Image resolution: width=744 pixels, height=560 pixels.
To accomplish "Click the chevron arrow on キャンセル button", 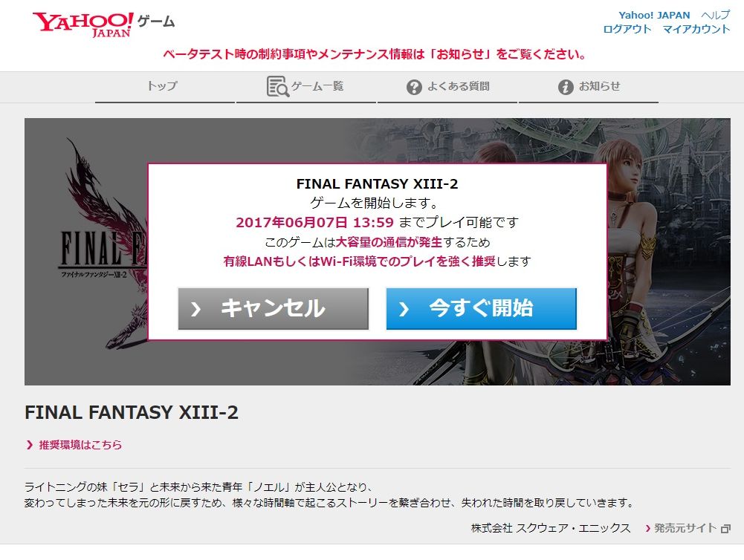I will pos(195,309).
